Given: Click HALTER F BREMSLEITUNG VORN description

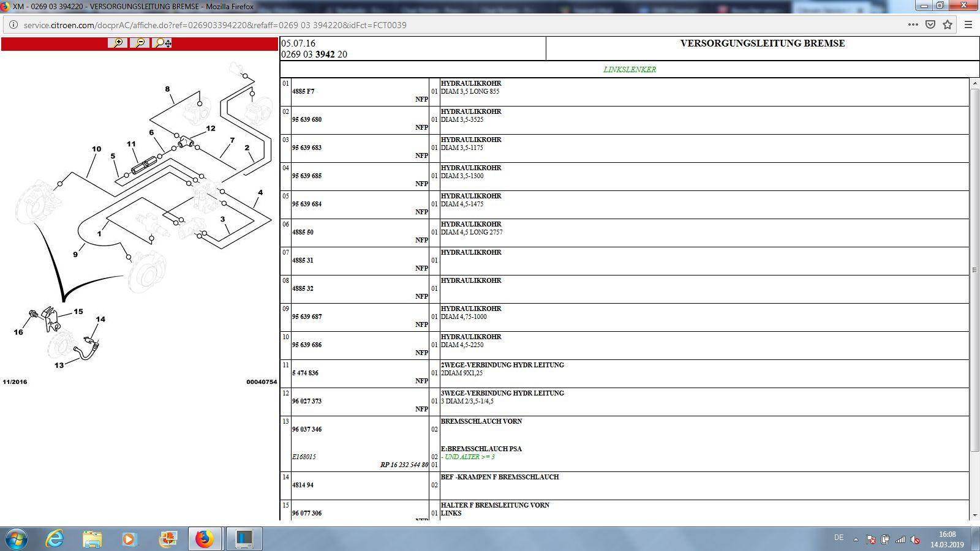Looking at the screenshot, I should [x=495, y=505].
